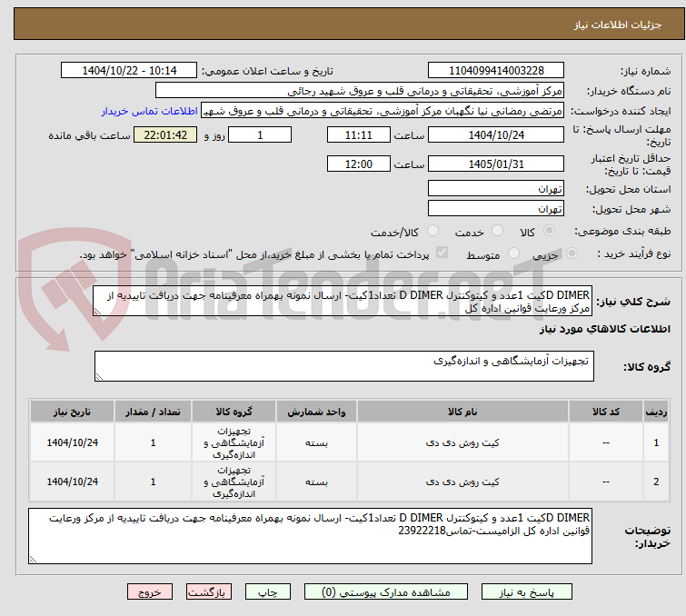Click the response deadline date 1404/10/24 field
686x616 pixels.
point(496,134)
